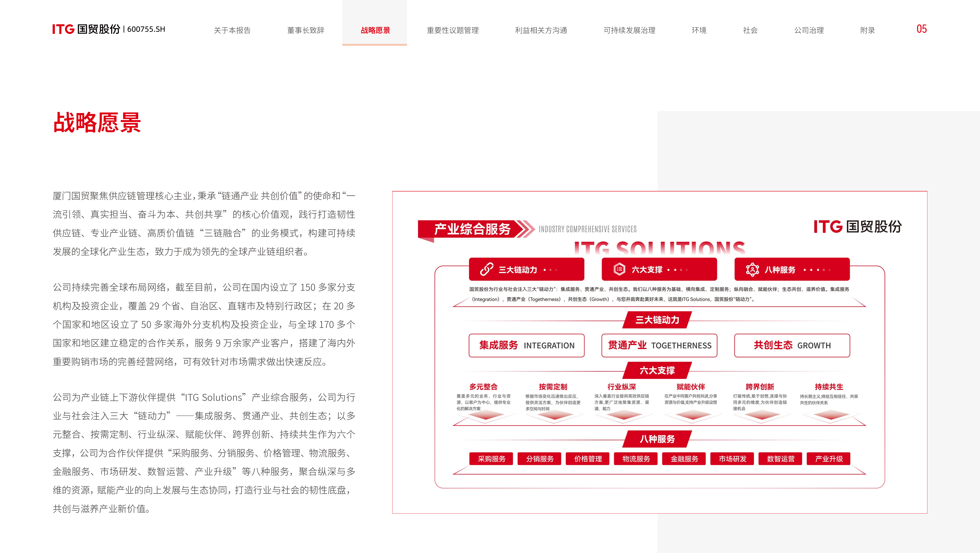Click the people network icon beside 八种服务

pyautogui.click(x=752, y=269)
